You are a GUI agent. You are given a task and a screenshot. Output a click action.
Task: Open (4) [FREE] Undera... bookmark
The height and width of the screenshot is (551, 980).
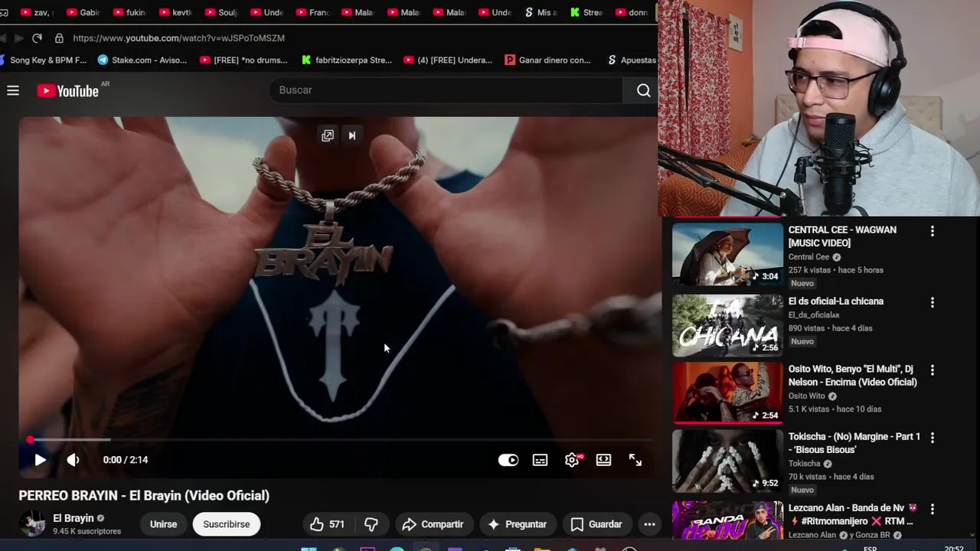448,60
